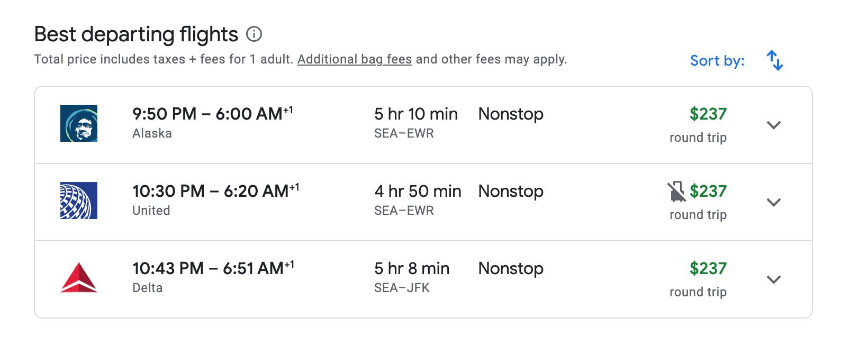Click the 4 hr 50 min duration
The image size is (868, 345).
coord(418,191)
